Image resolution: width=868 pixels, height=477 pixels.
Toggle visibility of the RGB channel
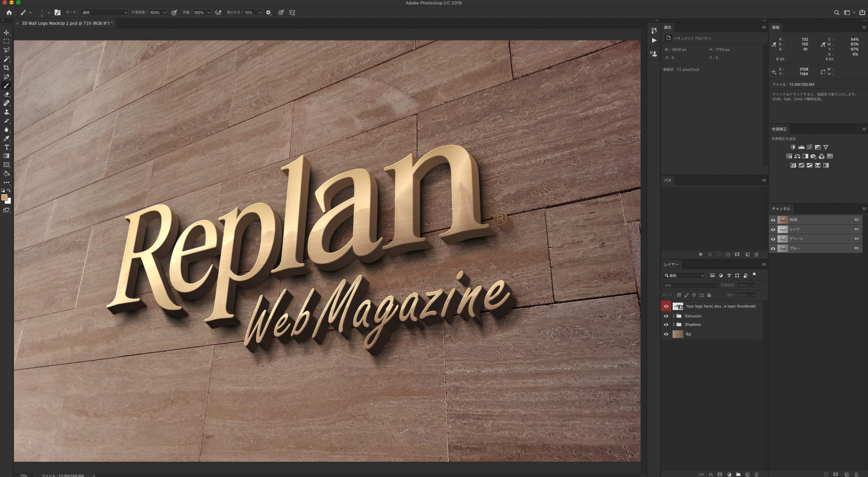coord(773,220)
